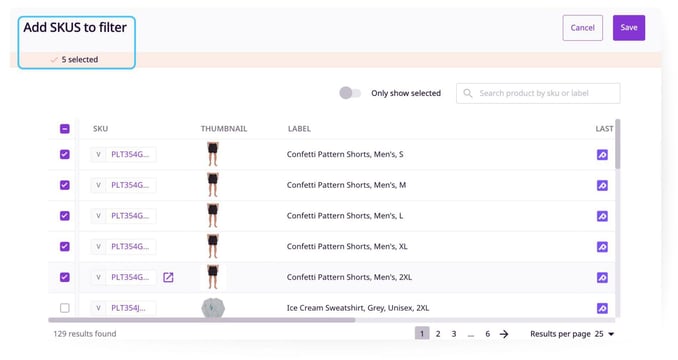Open SKU link in Men's, S row
Viewport: 678px width, 360px height.
click(130, 154)
